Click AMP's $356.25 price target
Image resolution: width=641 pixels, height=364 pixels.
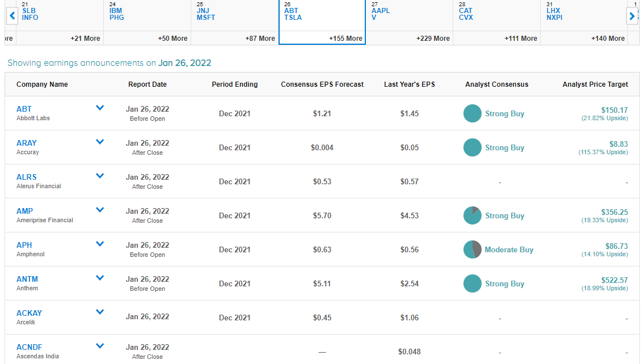point(614,211)
